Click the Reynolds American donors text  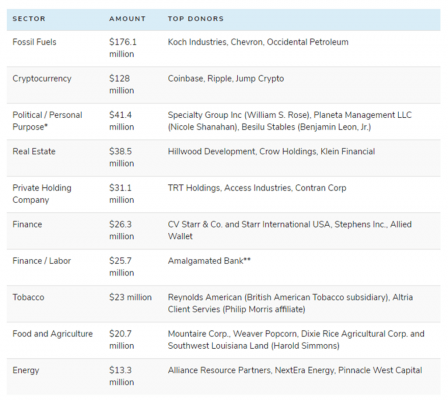tap(290, 303)
